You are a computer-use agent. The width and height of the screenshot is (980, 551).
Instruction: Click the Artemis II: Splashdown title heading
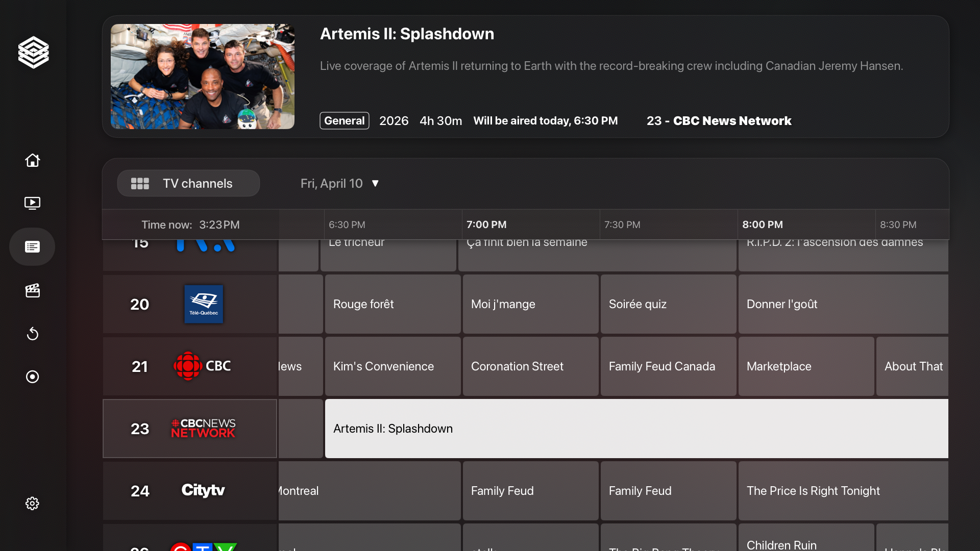(x=407, y=34)
